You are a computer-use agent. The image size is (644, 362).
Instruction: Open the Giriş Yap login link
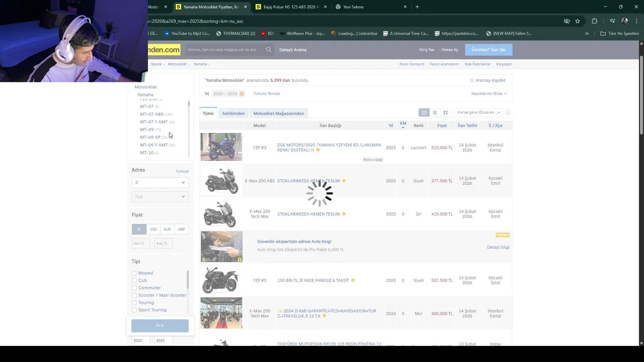point(427,50)
